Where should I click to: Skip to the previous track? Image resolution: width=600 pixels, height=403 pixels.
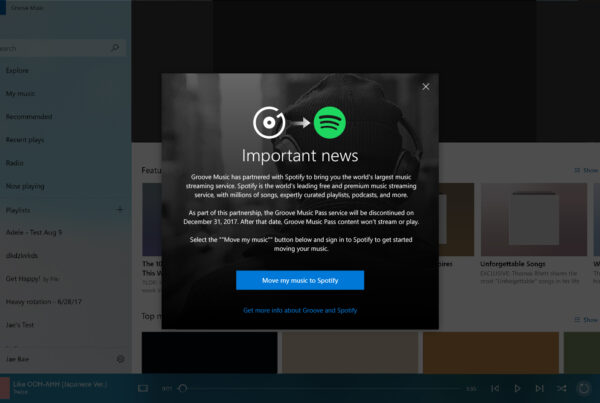coord(494,388)
